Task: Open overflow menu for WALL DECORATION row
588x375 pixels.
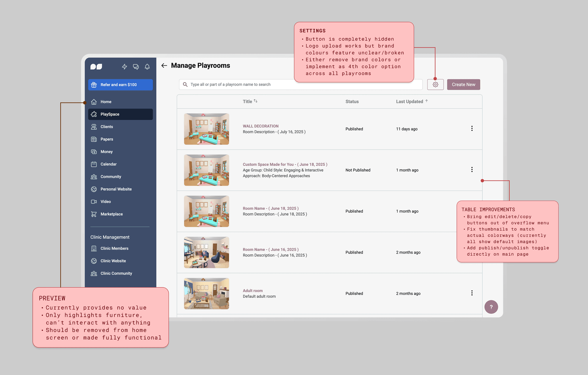Action: click(x=472, y=129)
